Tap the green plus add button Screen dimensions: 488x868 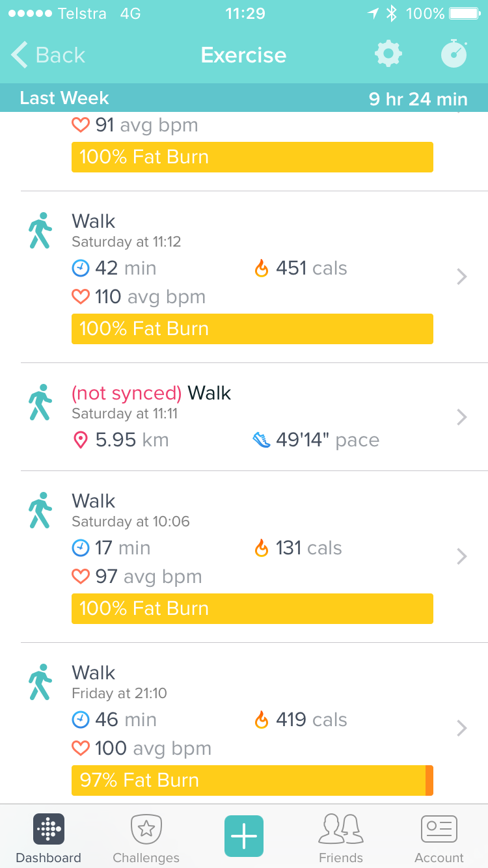pos(244,835)
